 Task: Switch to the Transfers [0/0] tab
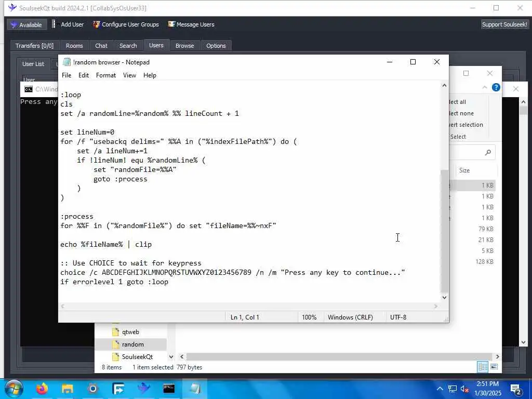34,46
